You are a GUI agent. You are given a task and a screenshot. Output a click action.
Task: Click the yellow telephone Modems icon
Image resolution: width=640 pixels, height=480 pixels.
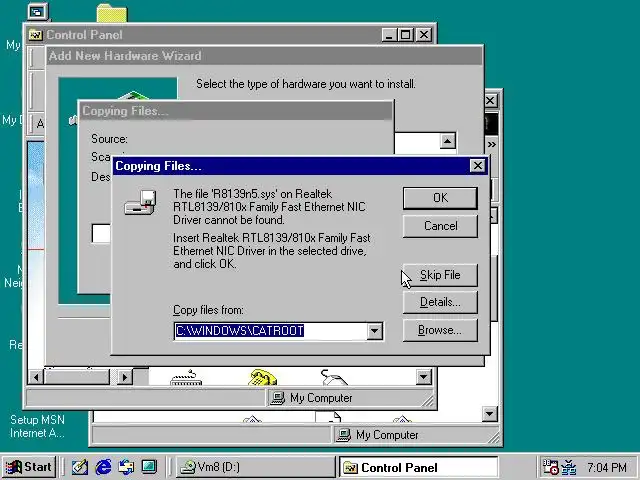[x=262, y=377]
